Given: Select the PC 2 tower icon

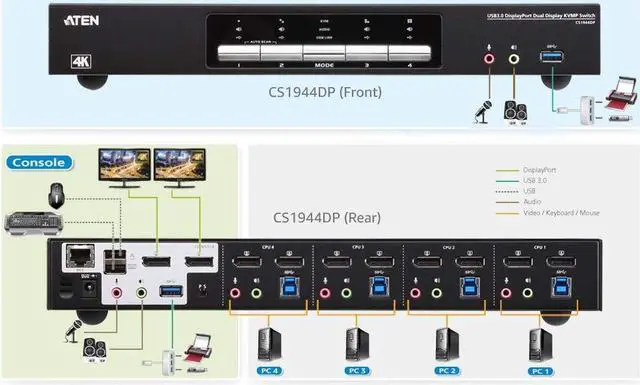Looking at the screenshot, I should 447,345.
